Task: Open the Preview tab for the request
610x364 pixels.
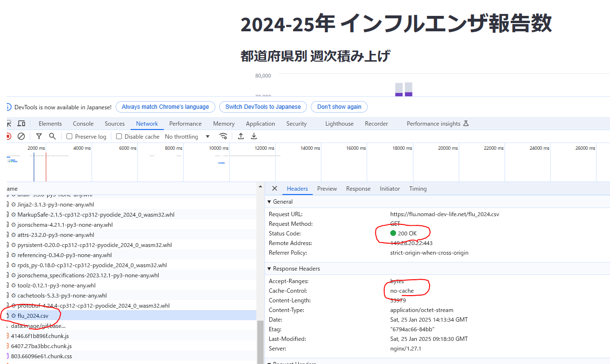Action: 327,189
